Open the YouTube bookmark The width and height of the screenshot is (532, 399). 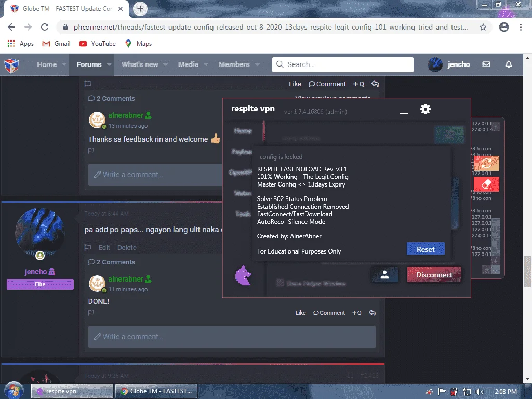click(97, 44)
